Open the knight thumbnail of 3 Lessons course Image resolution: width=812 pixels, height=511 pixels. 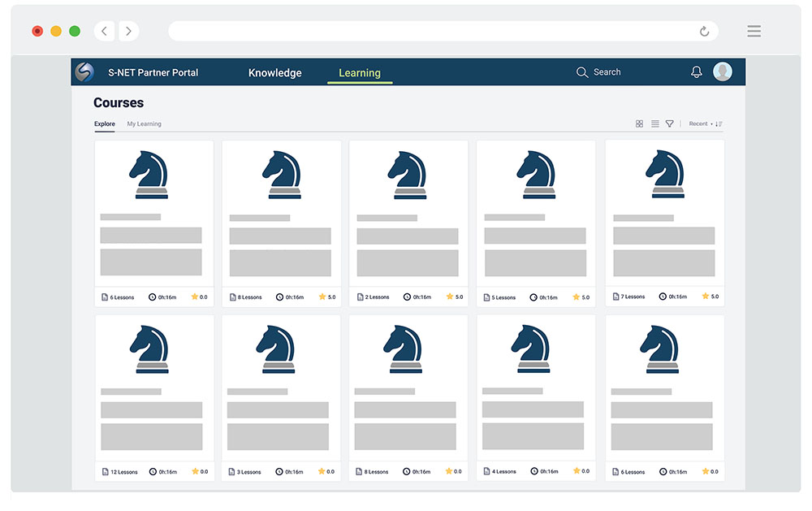click(276, 349)
